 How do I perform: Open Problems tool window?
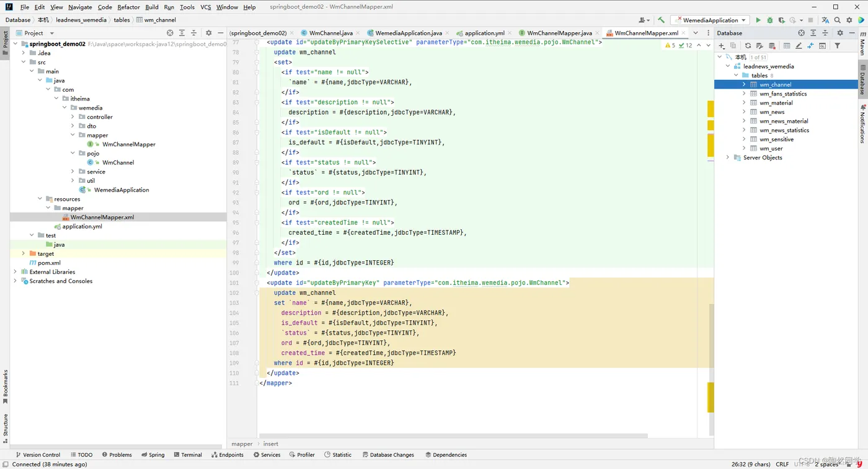(x=117, y=455)
